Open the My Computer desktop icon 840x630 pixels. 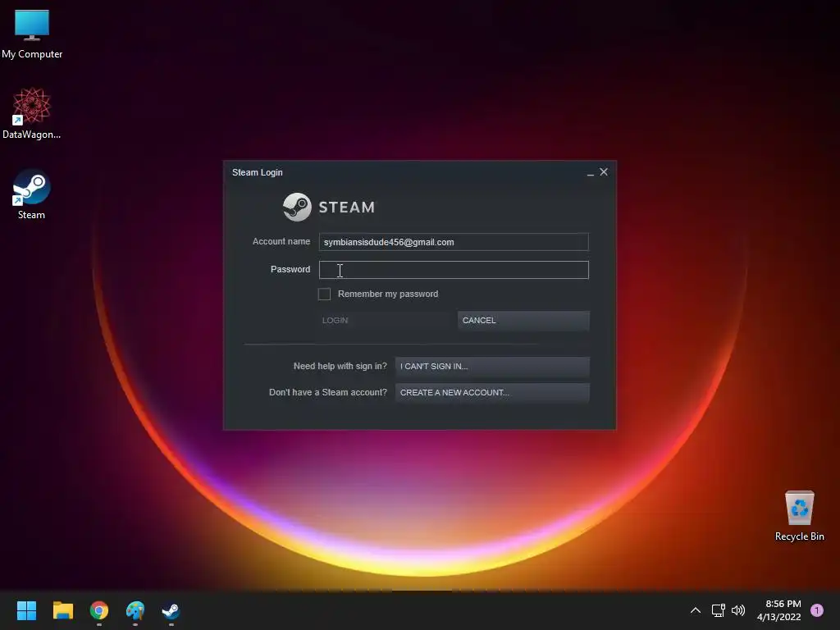[32, 33]
